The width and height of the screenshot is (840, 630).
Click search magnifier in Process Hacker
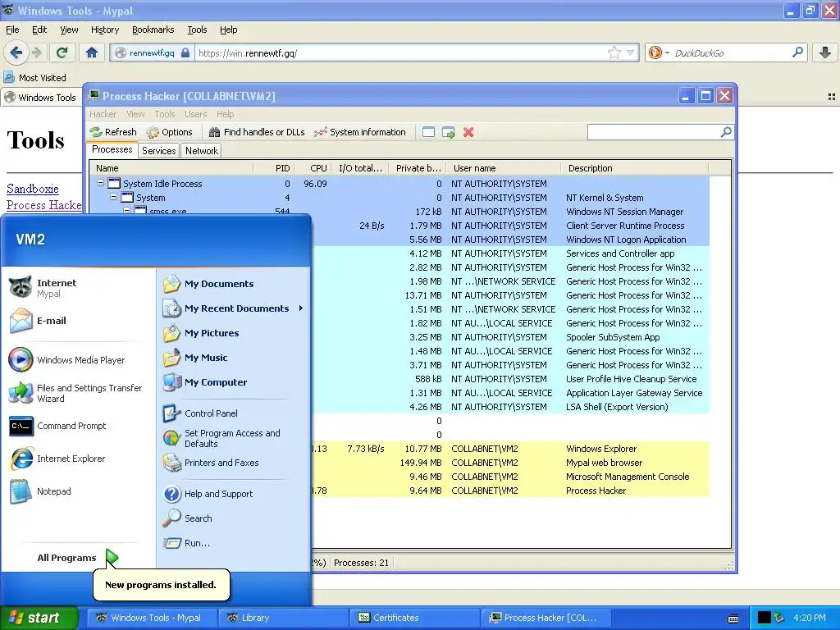726,132
